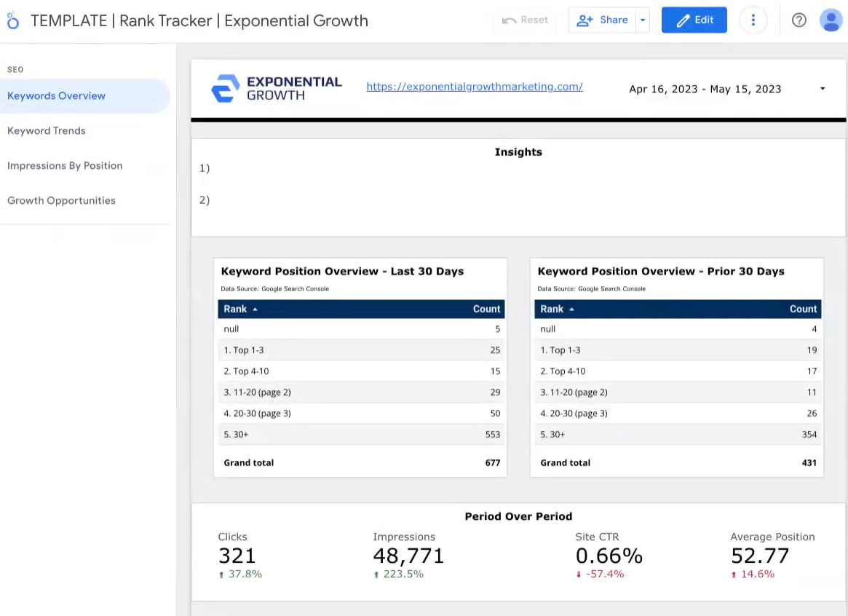Image resolution: width=848 pixels, height=616 pixels.
Task: Click the blue Edit pencil button
Action: click(x=694, y=20)
